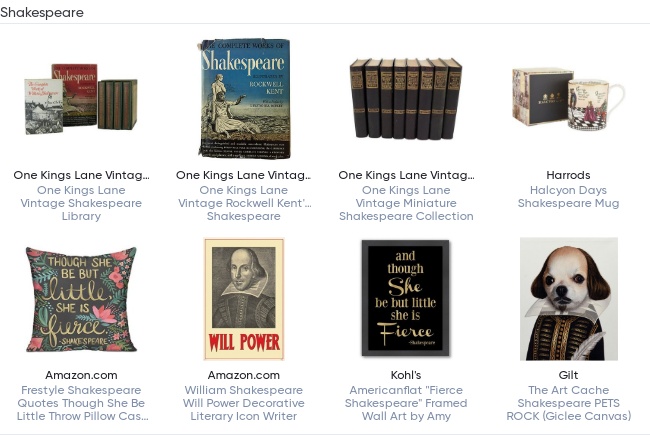Image resolution: width=650 pixels, height=435 pixels.
Task: Click the Harrods store name
Action: 568,175
